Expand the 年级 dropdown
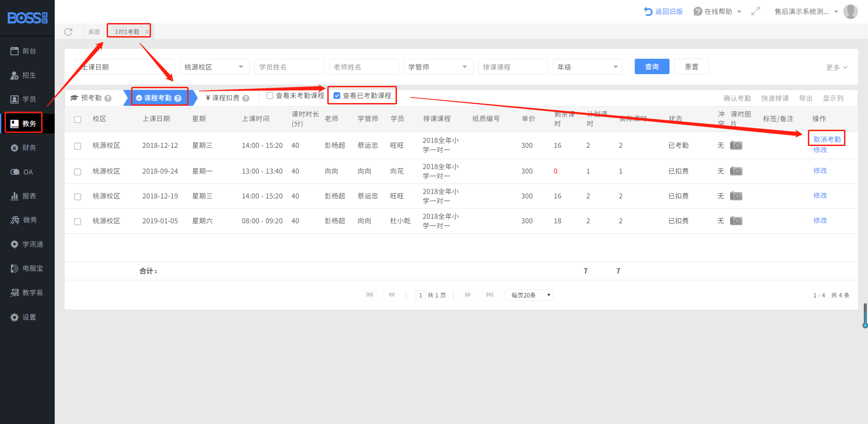 (587, 67)
